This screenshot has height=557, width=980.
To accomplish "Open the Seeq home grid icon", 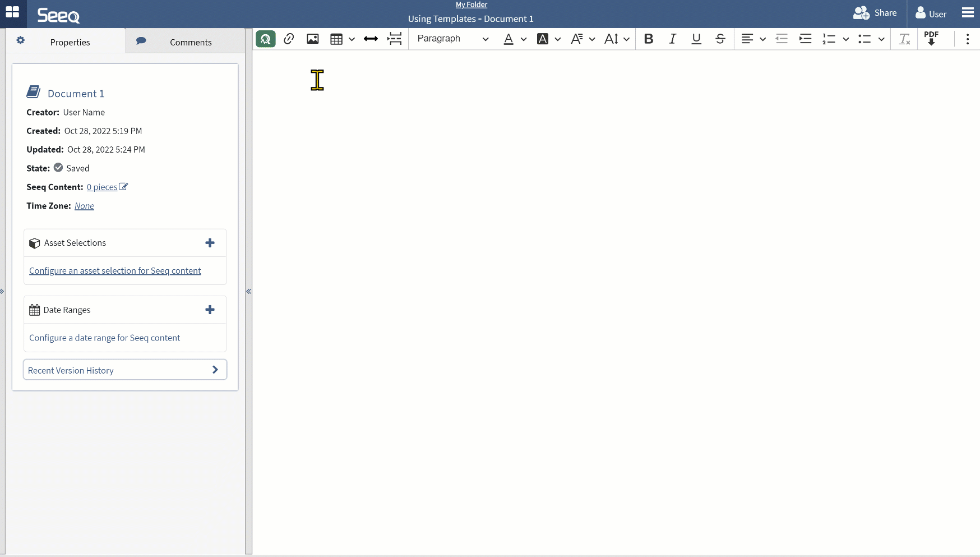I will click(x=12, y=12).
